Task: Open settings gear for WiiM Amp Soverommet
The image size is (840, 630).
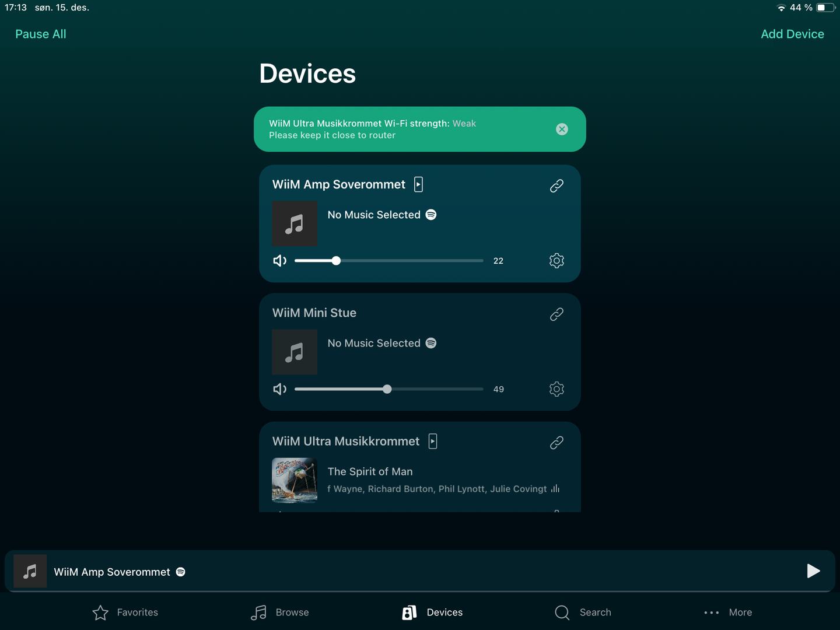Action: (x=556, y=261)
